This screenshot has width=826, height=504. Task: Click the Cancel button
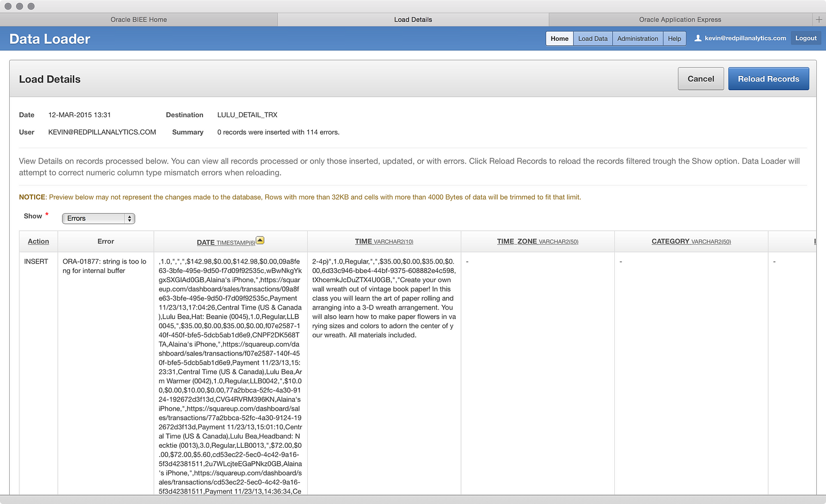pos(701,79)
